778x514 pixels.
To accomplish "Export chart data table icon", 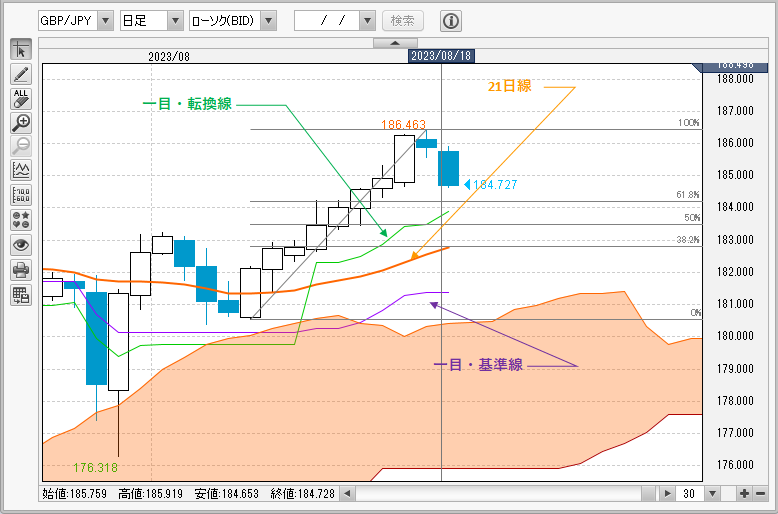I will click(21, 294).
